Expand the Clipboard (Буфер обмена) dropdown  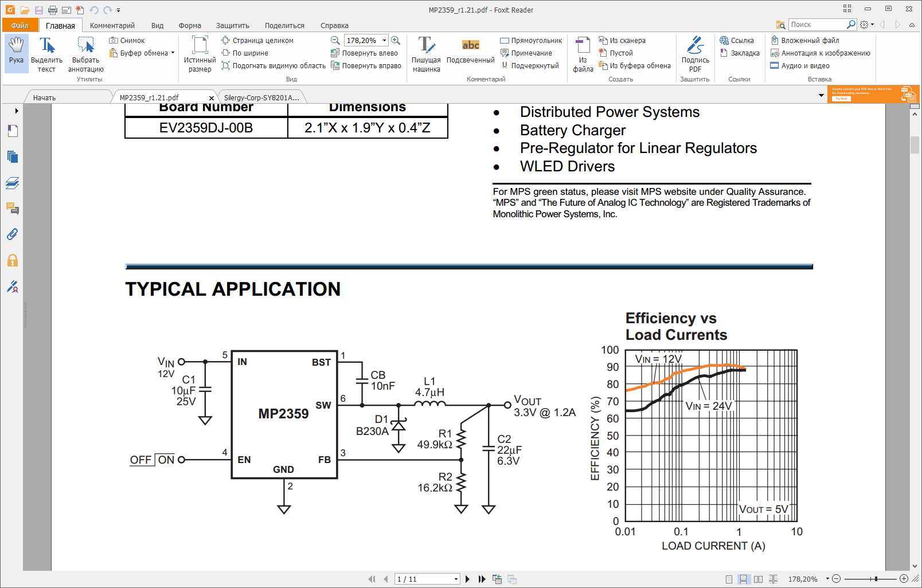pos(173,53)
